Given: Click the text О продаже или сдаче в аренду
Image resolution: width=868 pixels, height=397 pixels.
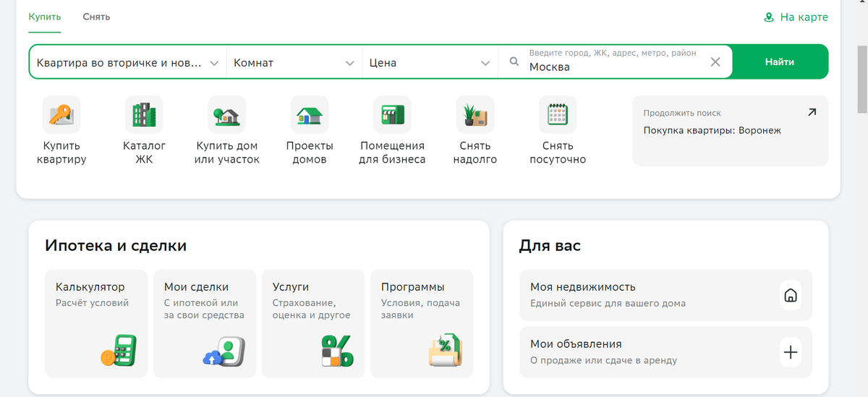Looking at the screenshot, I should tap(603, 360).
